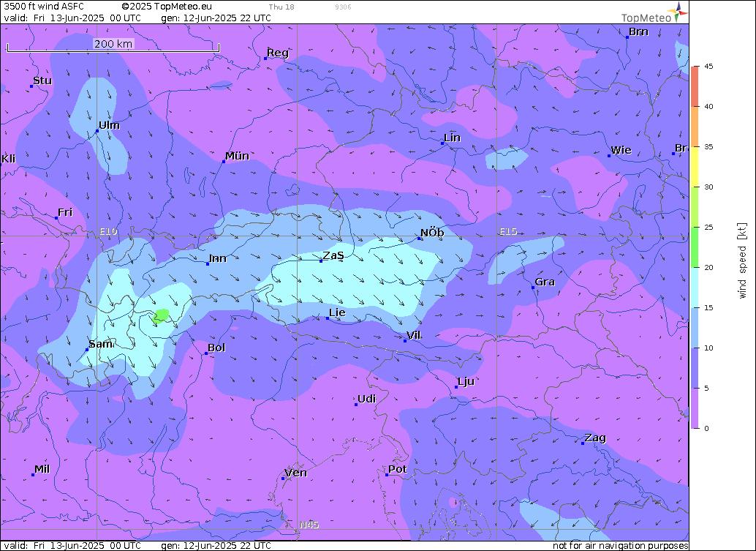Click the "Zag" city label

tap(595, 438)
